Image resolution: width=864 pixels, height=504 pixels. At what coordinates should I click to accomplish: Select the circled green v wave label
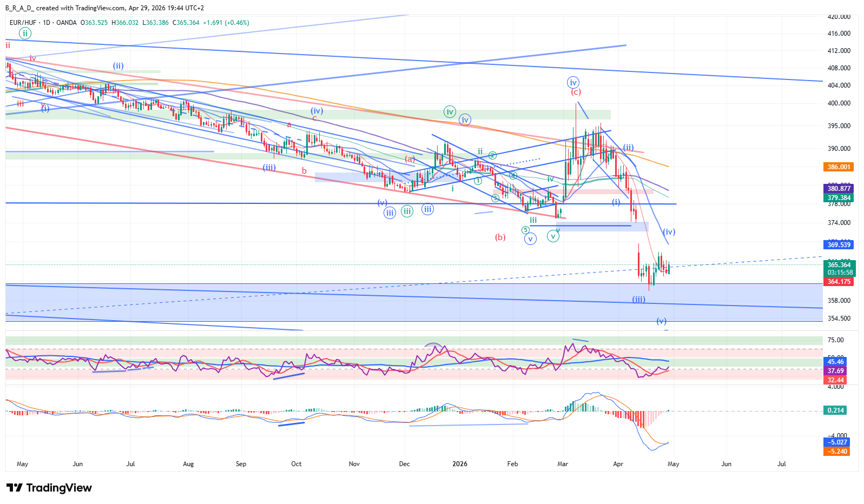click(x=553, y=236)
